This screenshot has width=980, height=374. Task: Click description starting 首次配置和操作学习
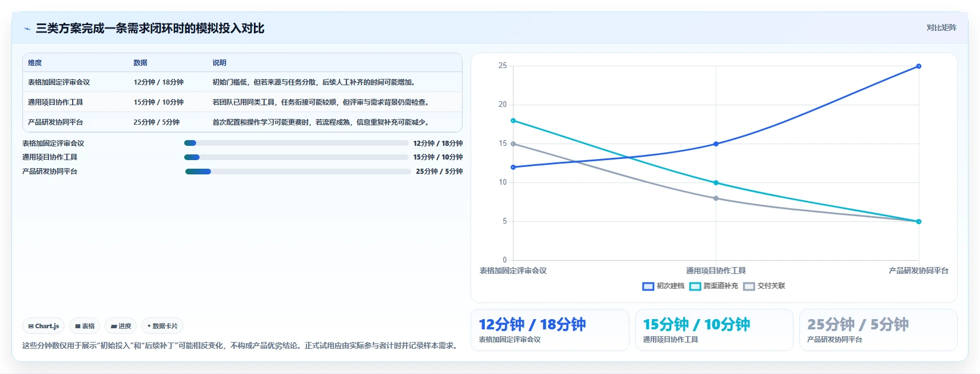[x=322, y=122]
